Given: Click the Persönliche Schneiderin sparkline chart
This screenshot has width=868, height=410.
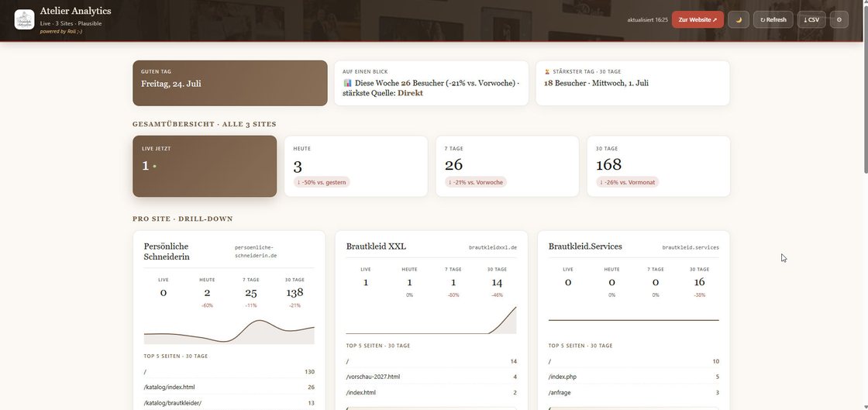Looking at the screenshot, I should 229,331.
